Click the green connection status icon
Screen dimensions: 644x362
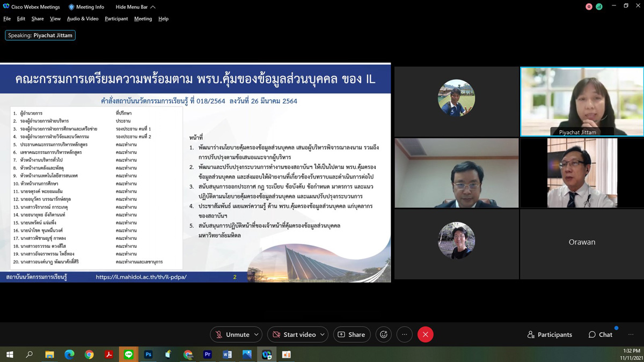(599, 6)
